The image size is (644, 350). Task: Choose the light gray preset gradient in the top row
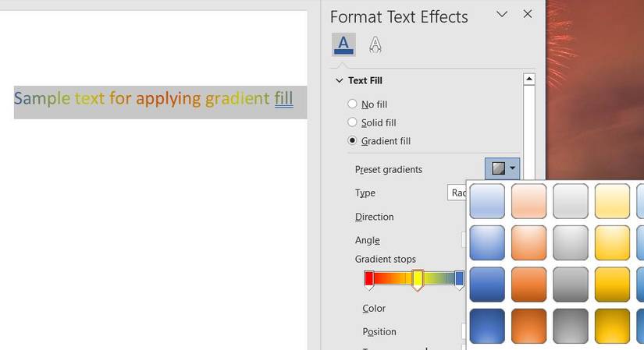pos(570,200)
